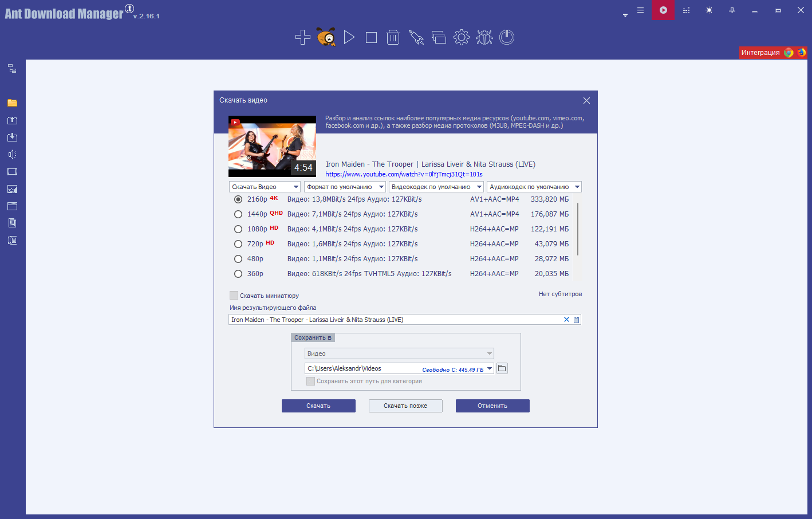This screenshot has width=812, height=519.
Task: Browse for save folder with folder icon
Action: point(502,368)
